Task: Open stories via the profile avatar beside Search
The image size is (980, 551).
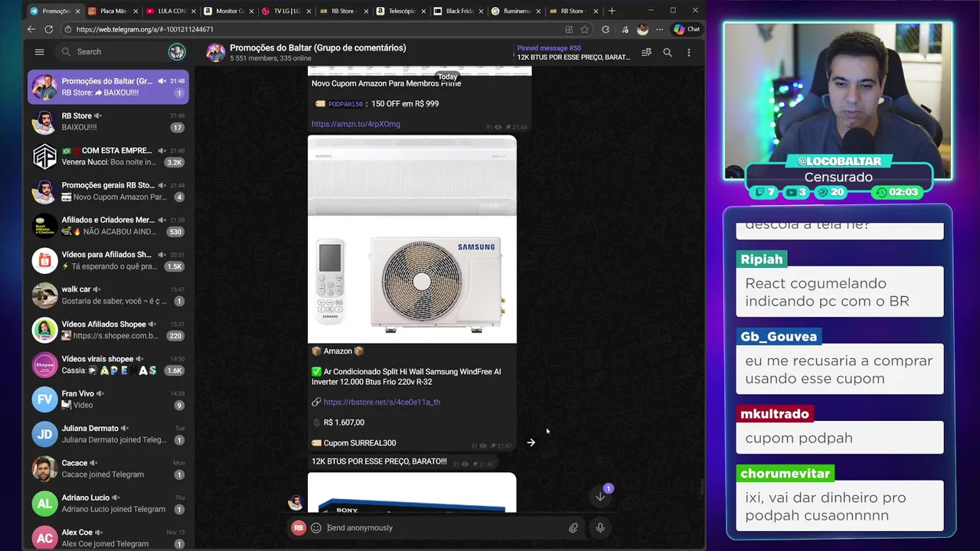Action: (177, 52)
